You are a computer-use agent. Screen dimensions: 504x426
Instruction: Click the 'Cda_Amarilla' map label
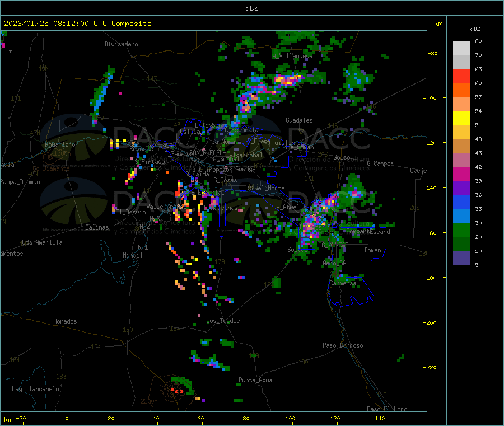click(x=42, y=242)
